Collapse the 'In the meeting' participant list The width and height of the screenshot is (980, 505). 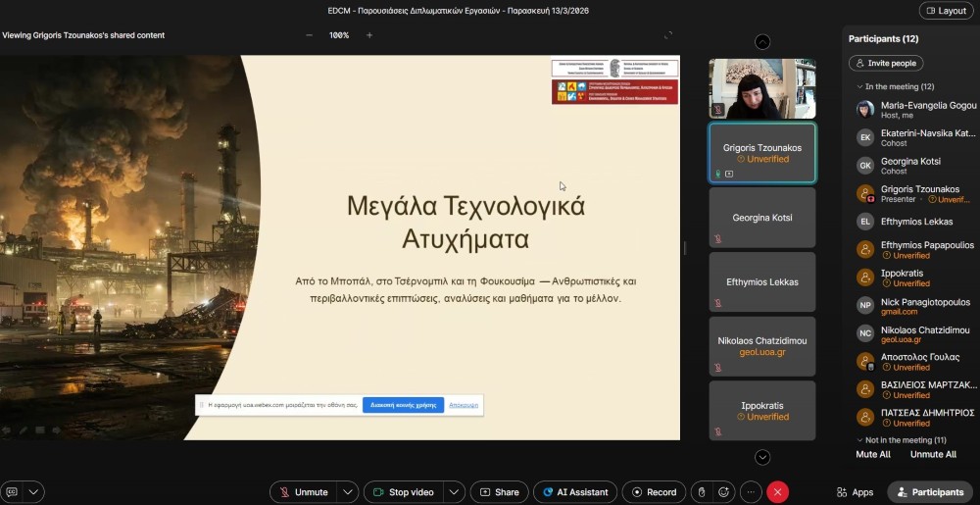click(x=859, y=87)
